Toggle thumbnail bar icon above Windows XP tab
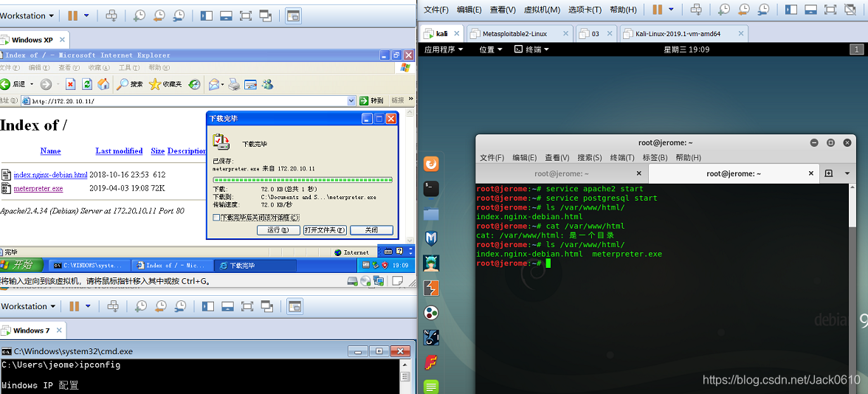 [226, 15]
